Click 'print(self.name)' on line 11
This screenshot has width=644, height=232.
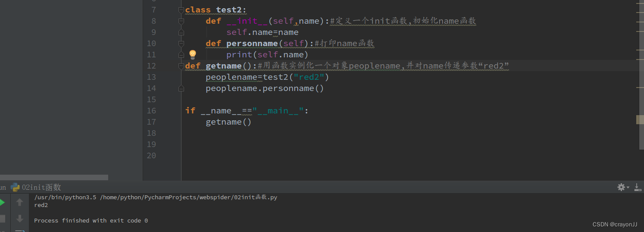[x=268, y=55]
